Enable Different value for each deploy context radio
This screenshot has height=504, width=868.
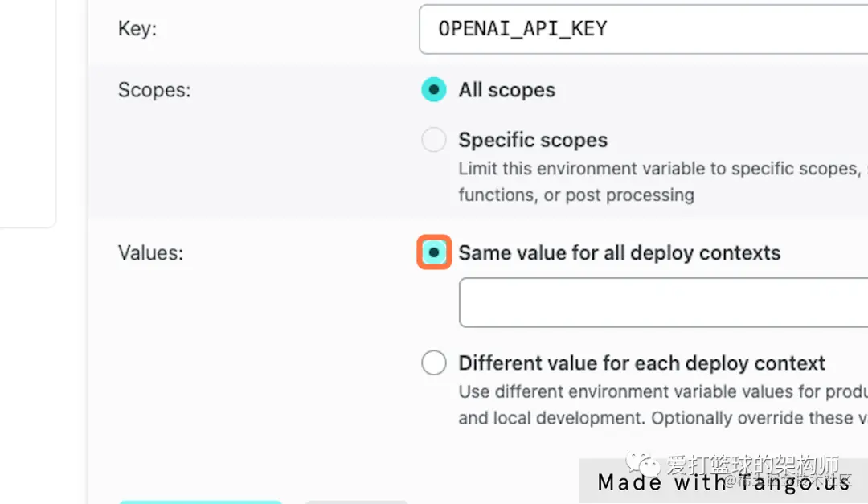click(x=434, y=363)
